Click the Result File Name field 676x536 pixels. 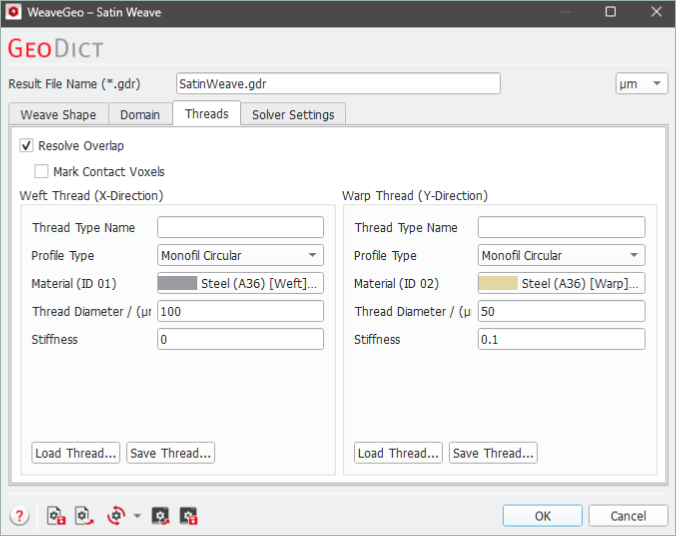click(338, 84)
